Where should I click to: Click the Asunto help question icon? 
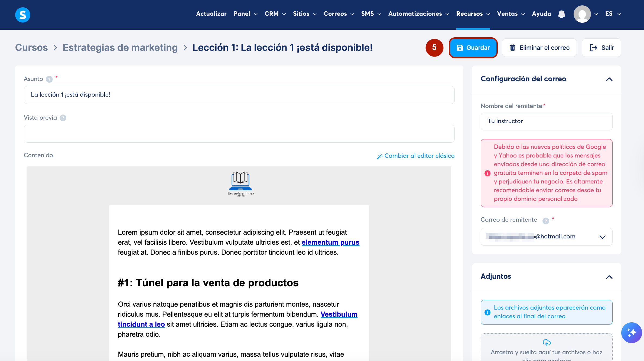49,79
